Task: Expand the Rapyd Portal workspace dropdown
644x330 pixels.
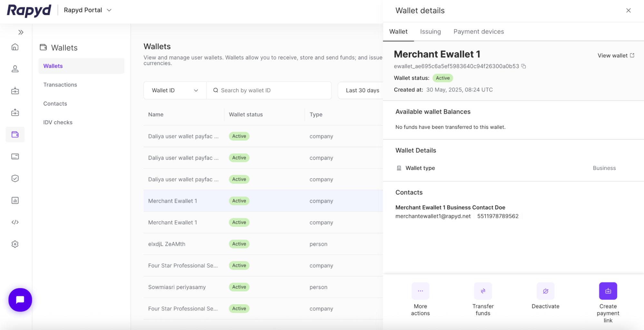Action: coord(87,10)
